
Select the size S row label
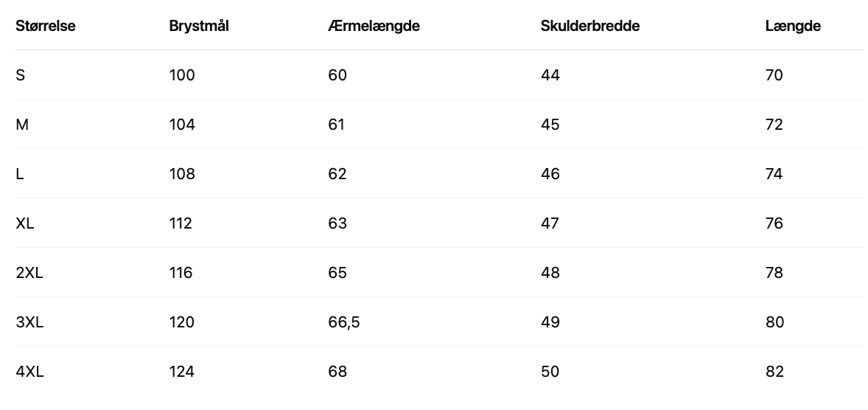(x=21, y=75)
